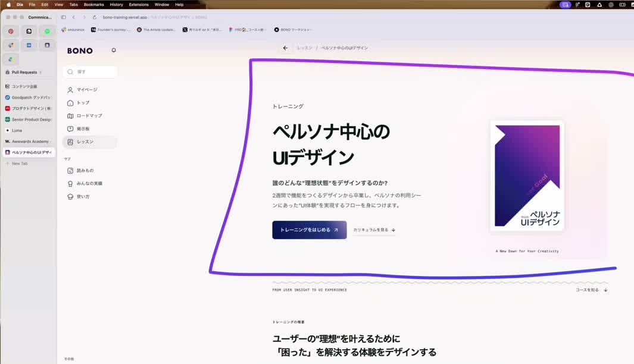Toggle the browser sidebar panel icon
This screenshot has width=634, height=364.
(x=64, y=17)
